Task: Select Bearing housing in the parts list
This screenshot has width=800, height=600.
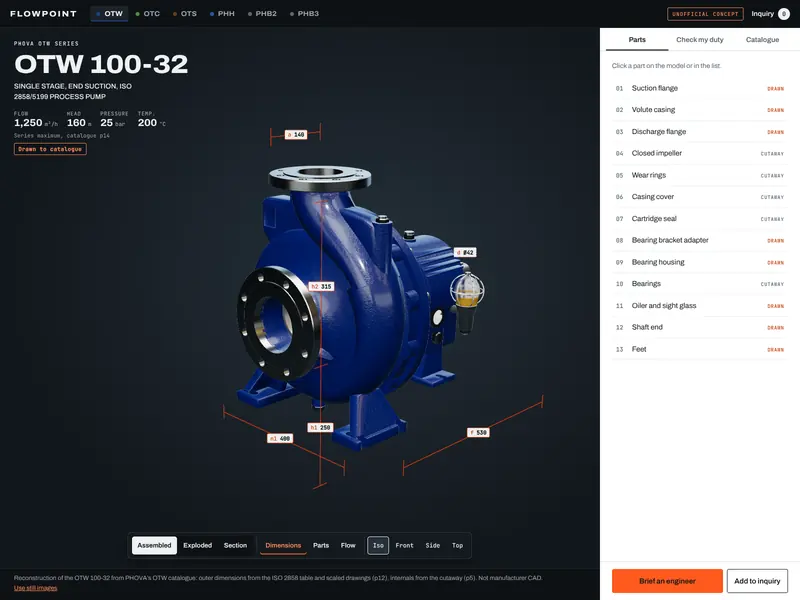Action: [x=699, y=262]
